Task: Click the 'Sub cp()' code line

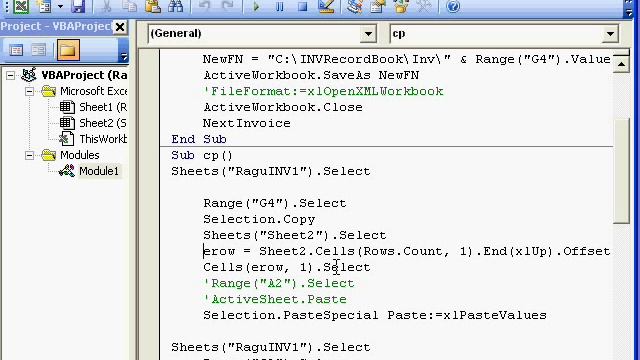Action: 202,155
